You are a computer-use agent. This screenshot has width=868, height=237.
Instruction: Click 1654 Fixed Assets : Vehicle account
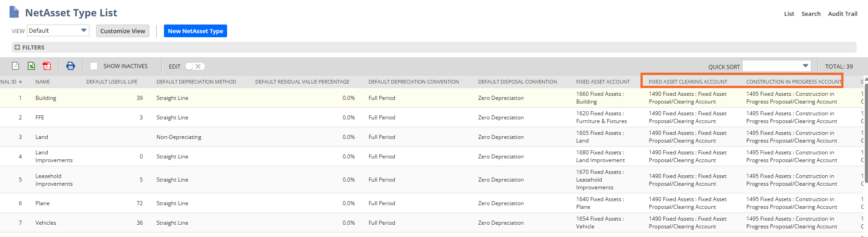[600, 222]
